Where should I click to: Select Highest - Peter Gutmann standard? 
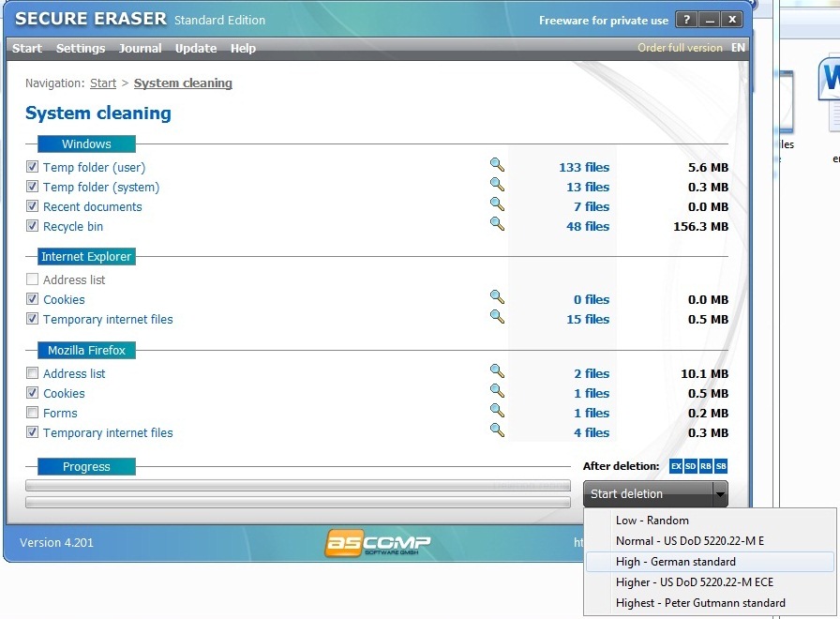[x=710, y=603]
